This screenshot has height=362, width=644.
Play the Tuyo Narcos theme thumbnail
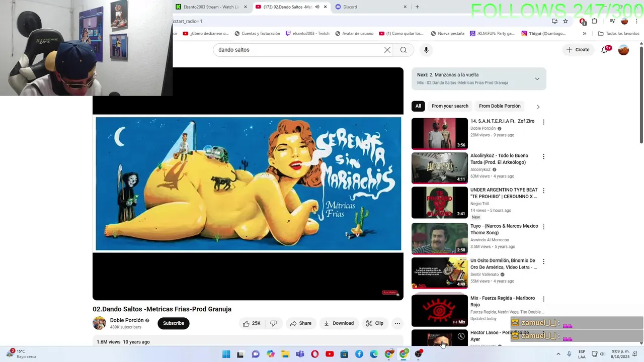[x=440, y=239]
